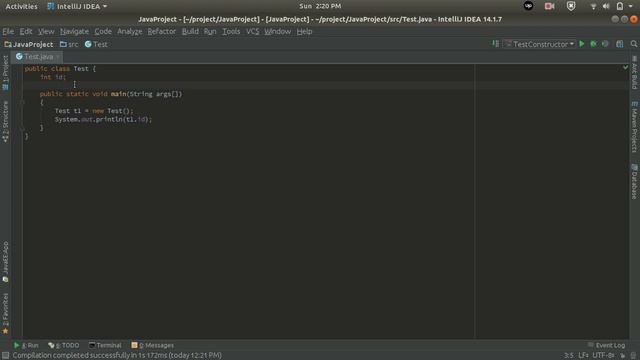Viewport: 640px width, 360px height.
Task: Open Search Everywhere magnifier icon
Action: [x=633, y=44]
